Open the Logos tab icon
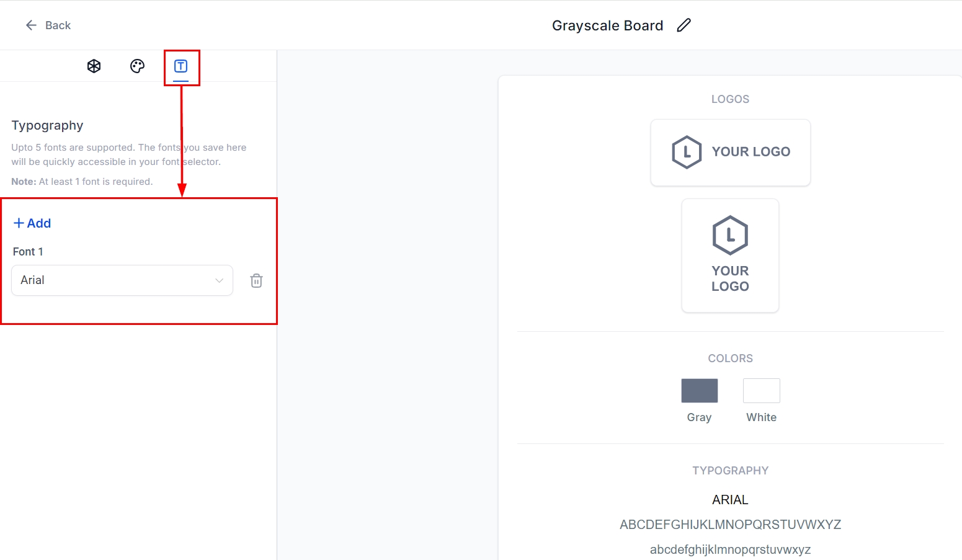The width and height of the screenshot is (962, 560). pyautogui.click(x=94, y=66)
